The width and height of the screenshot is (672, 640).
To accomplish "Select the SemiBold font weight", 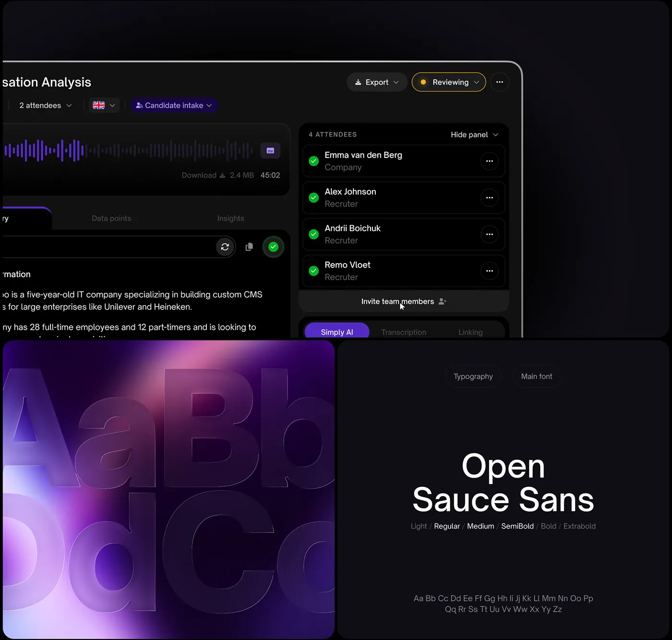I will coord(517,526).
